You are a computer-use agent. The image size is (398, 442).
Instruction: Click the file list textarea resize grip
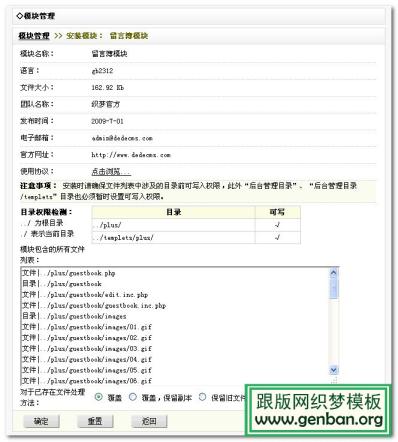335,380
